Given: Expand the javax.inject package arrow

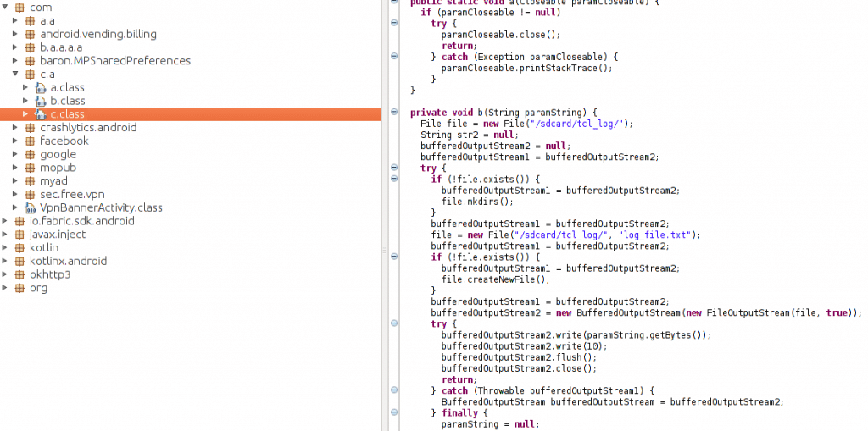Looking at the screenshot, I should (5, 234).
